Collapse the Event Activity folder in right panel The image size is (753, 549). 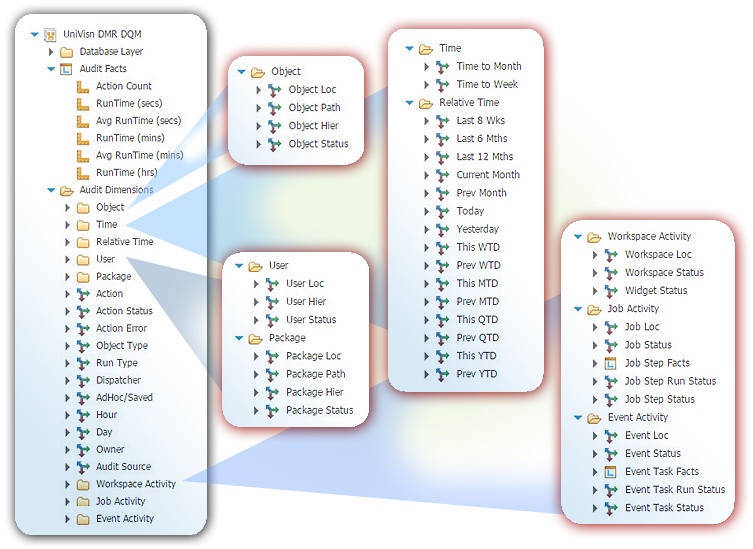point(578,418)
